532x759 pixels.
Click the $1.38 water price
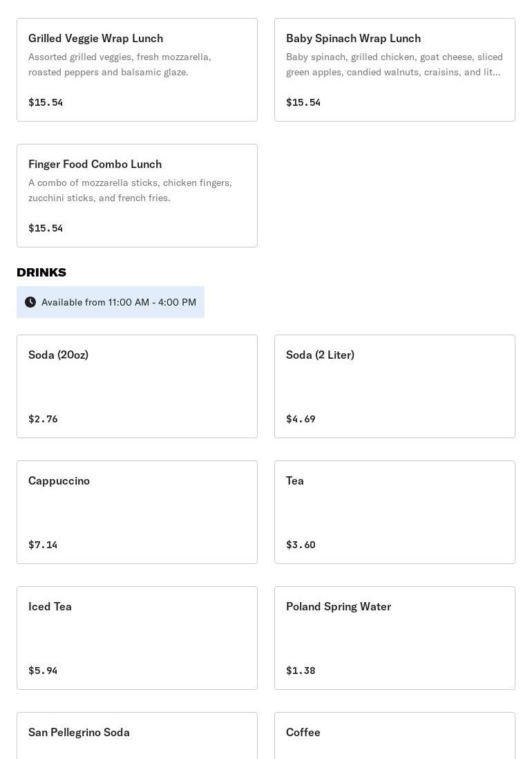[301, 671]
